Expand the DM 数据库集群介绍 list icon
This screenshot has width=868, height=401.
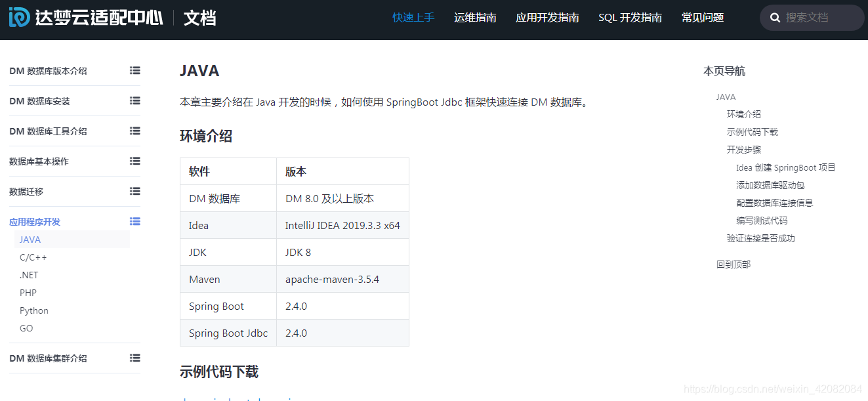point(135,358)
